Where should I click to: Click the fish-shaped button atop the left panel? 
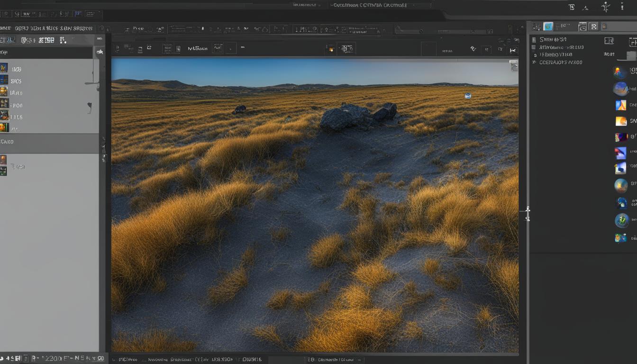click(100, 52)
